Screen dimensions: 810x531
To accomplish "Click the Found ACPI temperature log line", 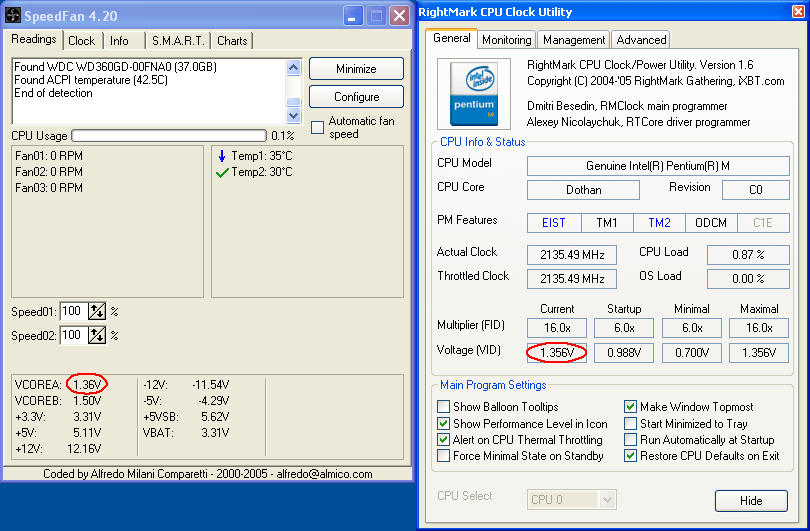I will [91, 80].
